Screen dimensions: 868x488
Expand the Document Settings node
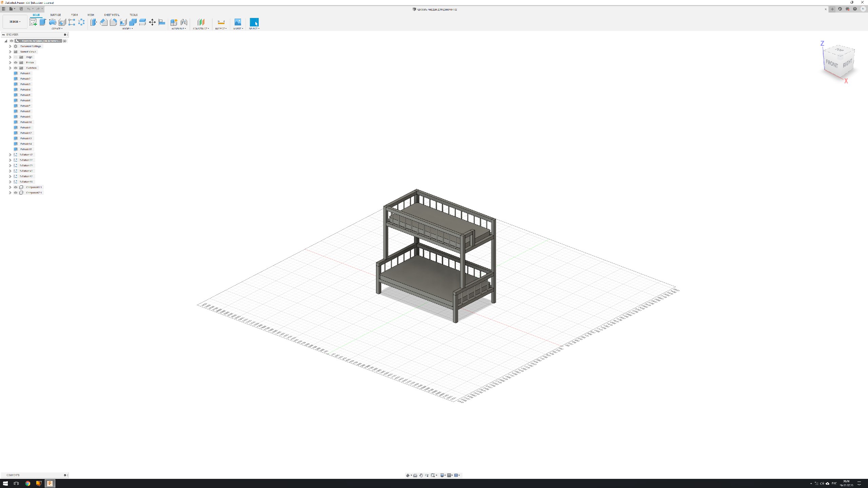tap(10, 46)
